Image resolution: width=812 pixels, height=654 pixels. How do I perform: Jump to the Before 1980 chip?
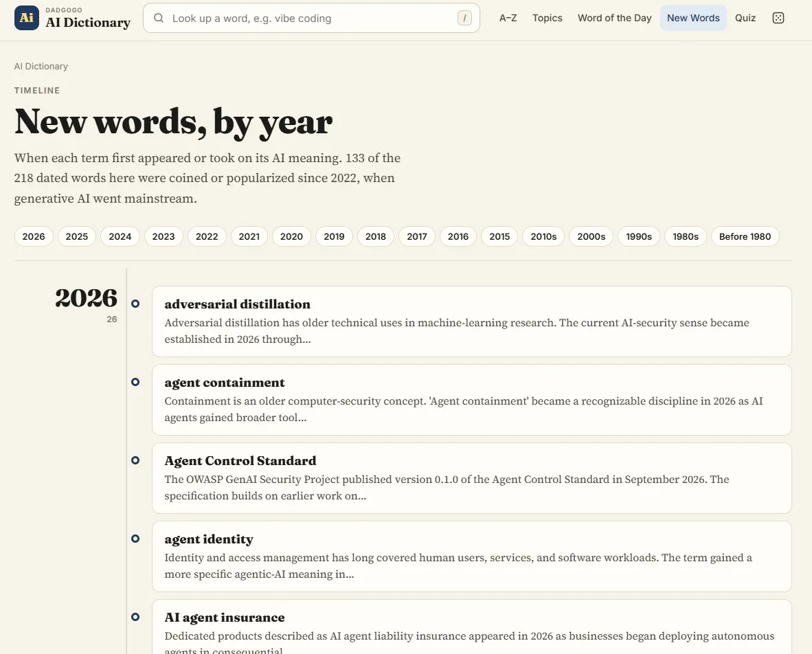pos(745,236)
